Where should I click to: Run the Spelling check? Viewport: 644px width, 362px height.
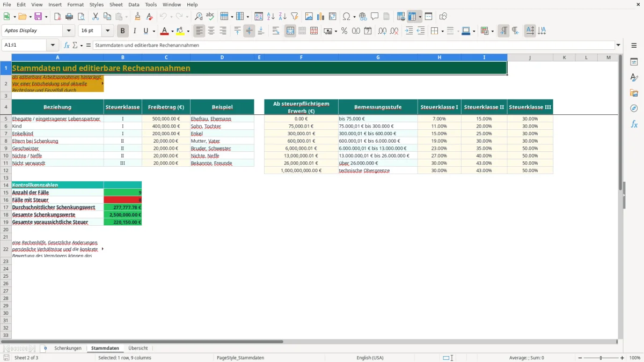click(210, 17)
